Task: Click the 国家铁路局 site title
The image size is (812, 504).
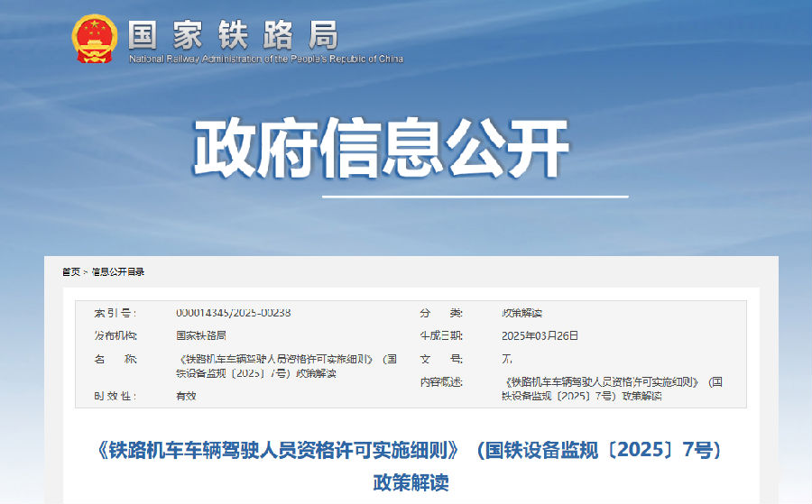Action: pyautogui.click(x=233, y=34)
